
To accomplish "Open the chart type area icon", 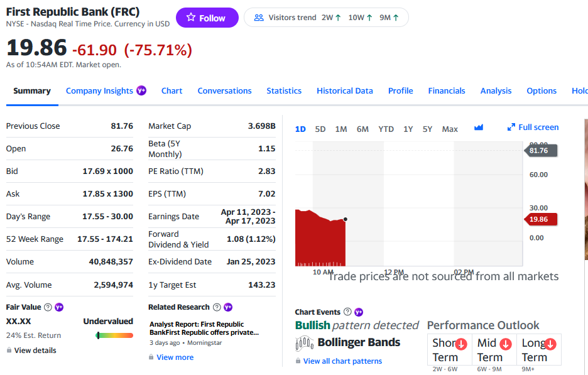I will tap(479, 128).
